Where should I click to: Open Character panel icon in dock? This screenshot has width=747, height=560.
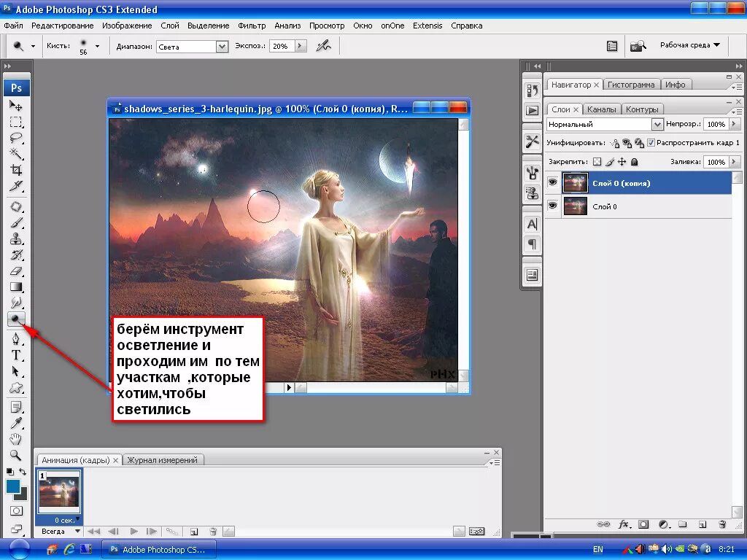[x=532, y=224]
